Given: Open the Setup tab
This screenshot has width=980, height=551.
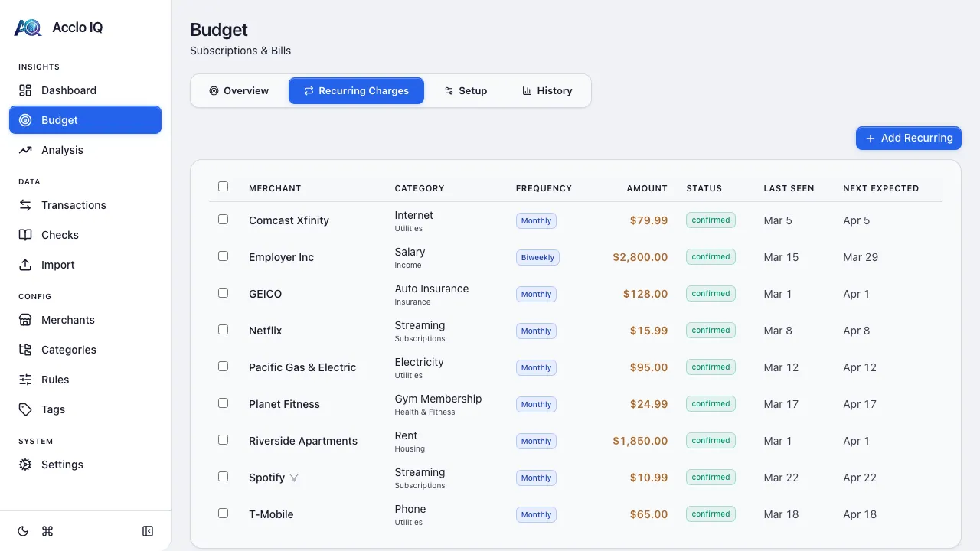Looking at the screenshot, I should click(x=465, y=91).
